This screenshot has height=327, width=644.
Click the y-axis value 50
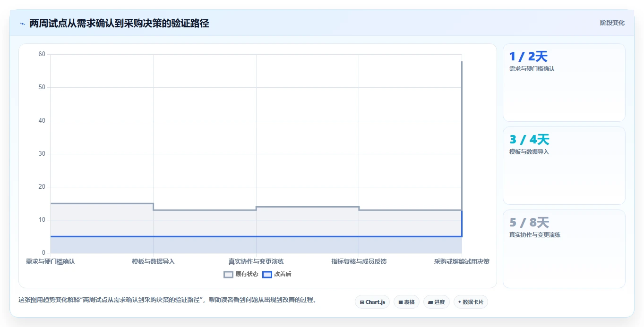point(42,87)
